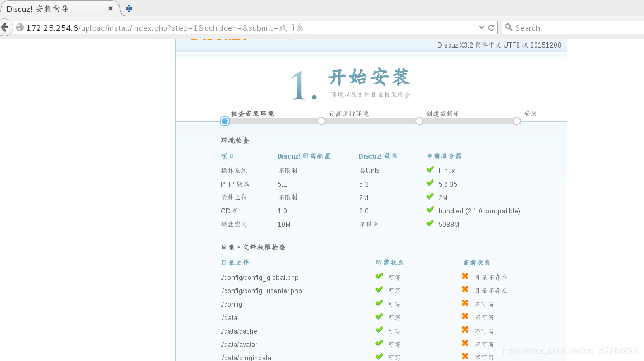Click the 开始安装 page title
The height and width of the screenshot is (361, 644).
point(369,77)
